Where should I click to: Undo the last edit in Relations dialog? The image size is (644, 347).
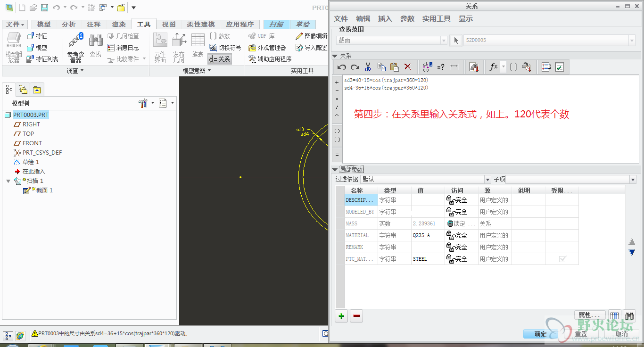(x=342, y=67)
